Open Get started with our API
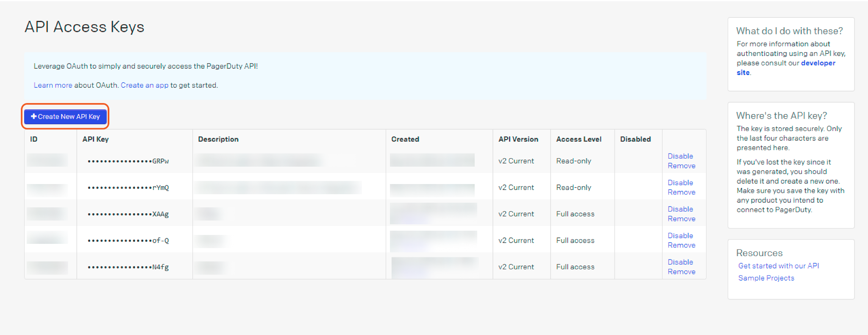Screen dimensions: 868x335 coord(778,266)
